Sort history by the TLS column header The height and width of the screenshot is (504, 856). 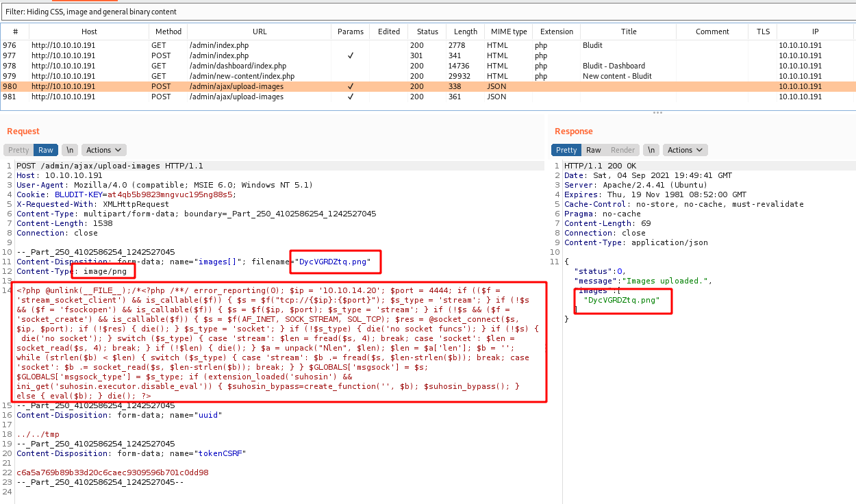(x=763, y=32)
